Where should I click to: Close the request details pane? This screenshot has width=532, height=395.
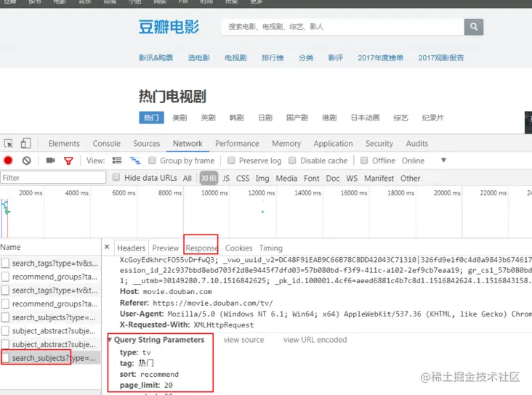pos(107,247)
